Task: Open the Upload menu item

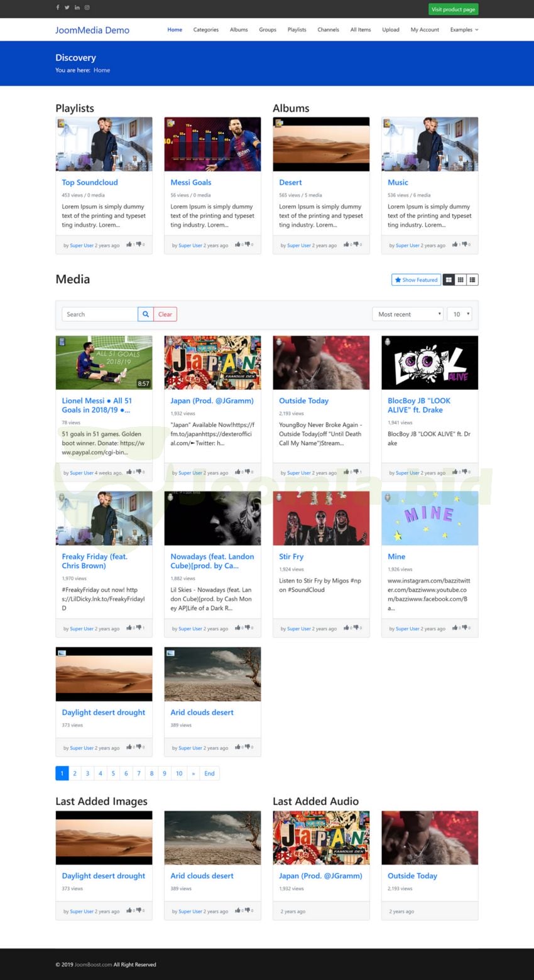Action: coord(391,30)
